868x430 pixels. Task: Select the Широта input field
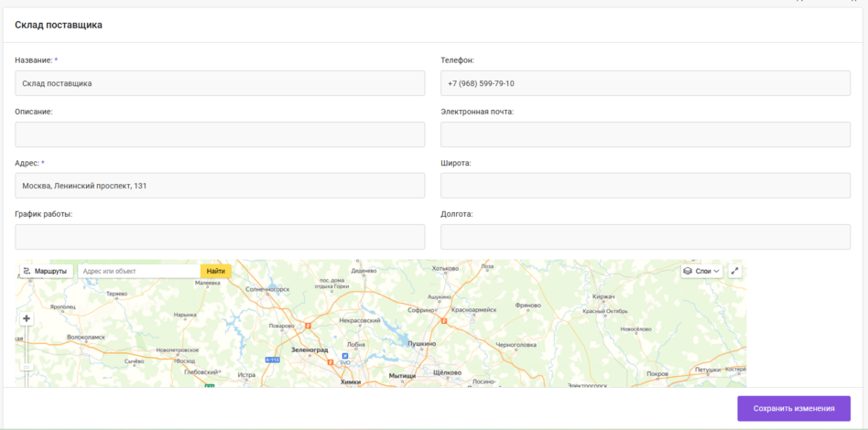point(645,186)
